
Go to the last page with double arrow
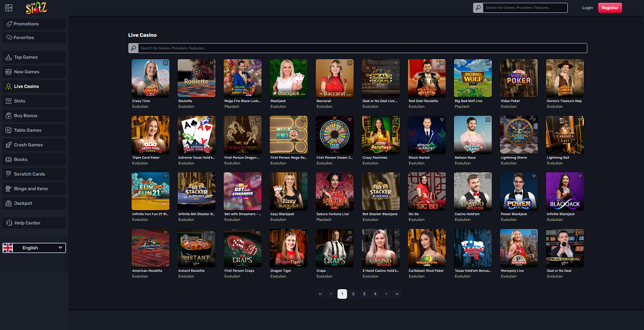[x=397, y=294]
